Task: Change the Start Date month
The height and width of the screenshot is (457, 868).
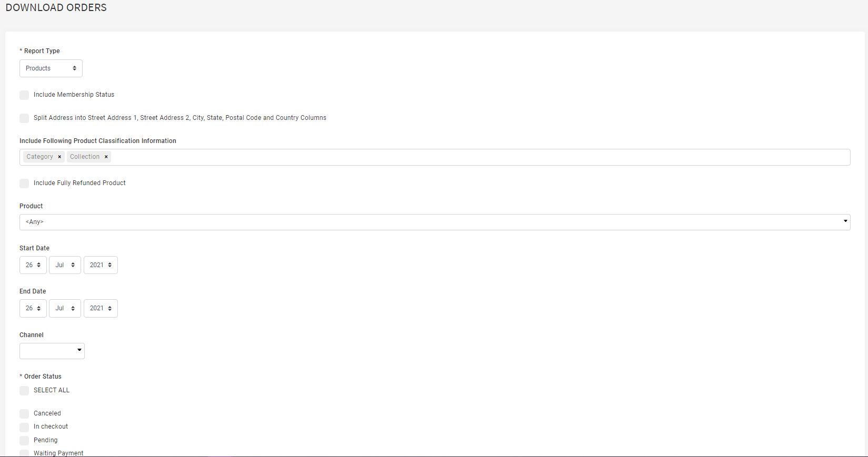Action: [x=65, y=265]
